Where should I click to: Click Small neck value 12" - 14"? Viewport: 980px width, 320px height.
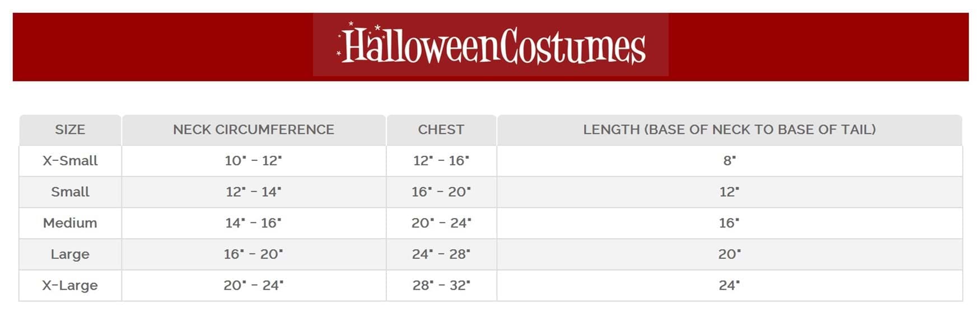click(x=254, y=192)
